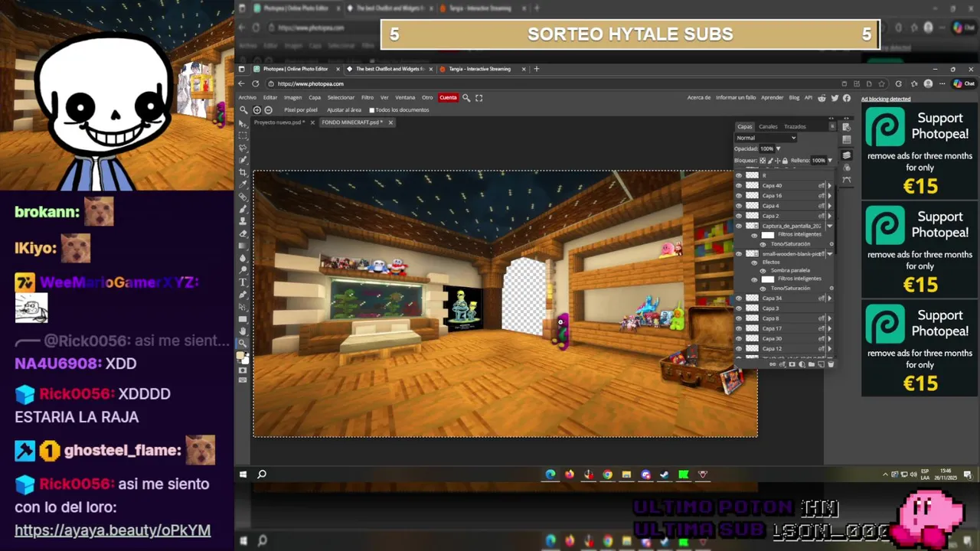Select the Clone Stamp tool
980x551 pixels.
(243, 220)
